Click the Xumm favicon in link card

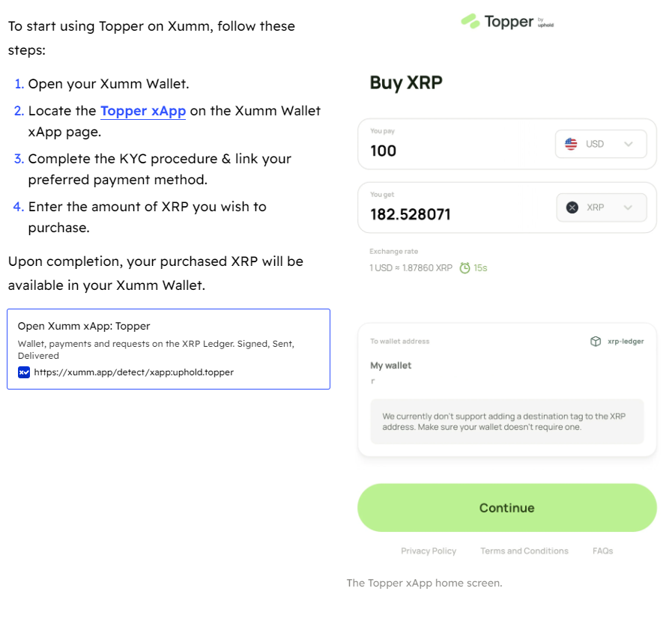click(x=24, y=372)
